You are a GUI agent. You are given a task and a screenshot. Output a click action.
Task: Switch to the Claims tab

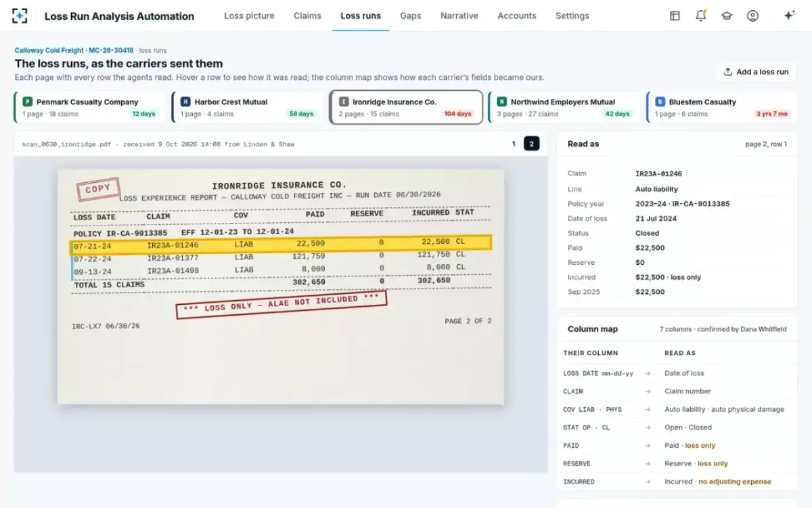[x=307, y=16]
